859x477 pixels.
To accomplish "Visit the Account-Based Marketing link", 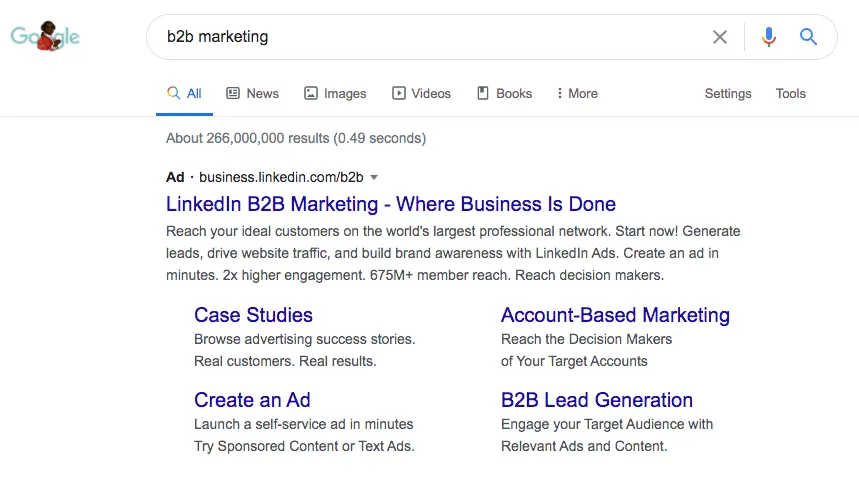I will (615, 315).
